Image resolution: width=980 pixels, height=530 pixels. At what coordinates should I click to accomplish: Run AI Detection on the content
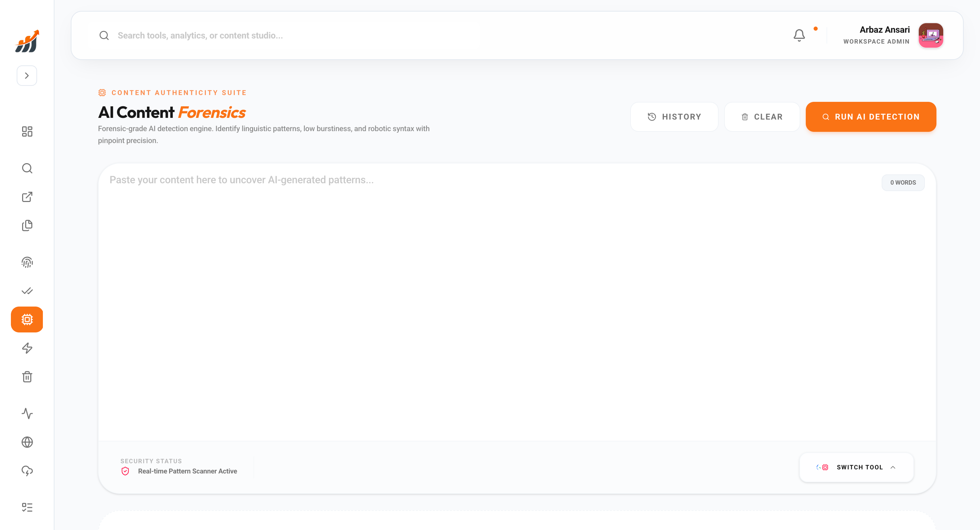click(x=870, y=117)
